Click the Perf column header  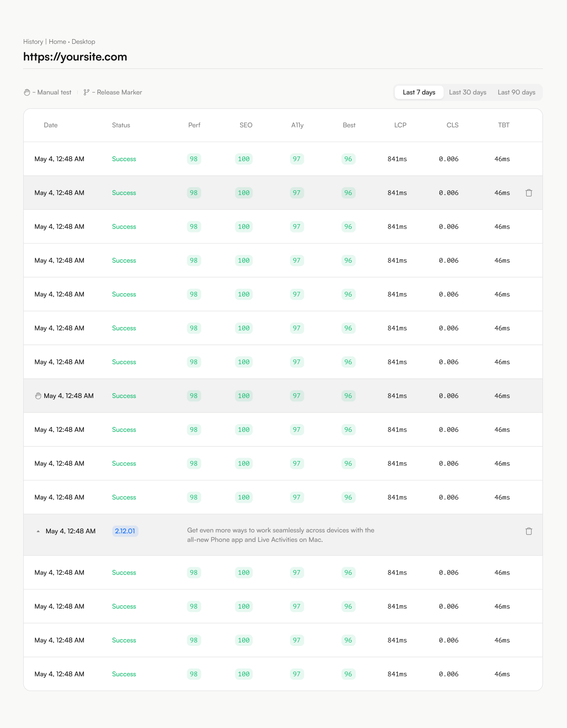(x=194, y=125)
